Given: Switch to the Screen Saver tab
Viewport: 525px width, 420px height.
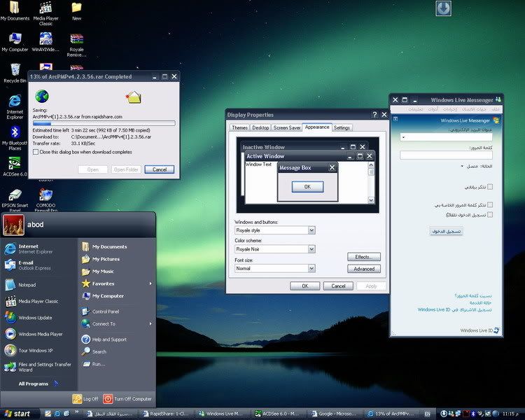Looking at the screenshot, I should point(287,127).
